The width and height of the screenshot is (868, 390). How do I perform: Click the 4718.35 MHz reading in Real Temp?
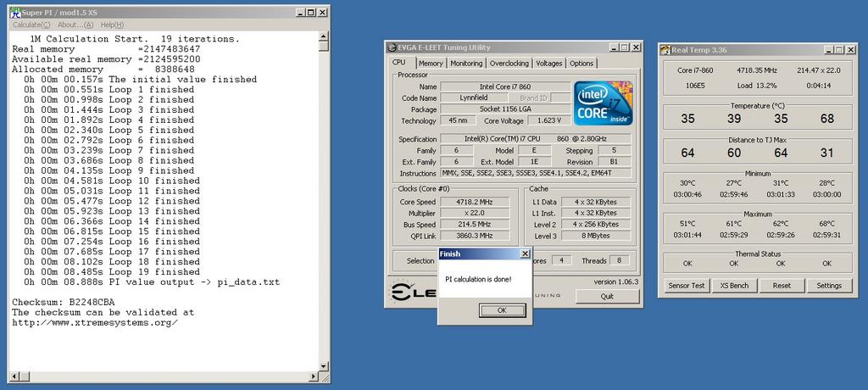[x=757, y=71]
